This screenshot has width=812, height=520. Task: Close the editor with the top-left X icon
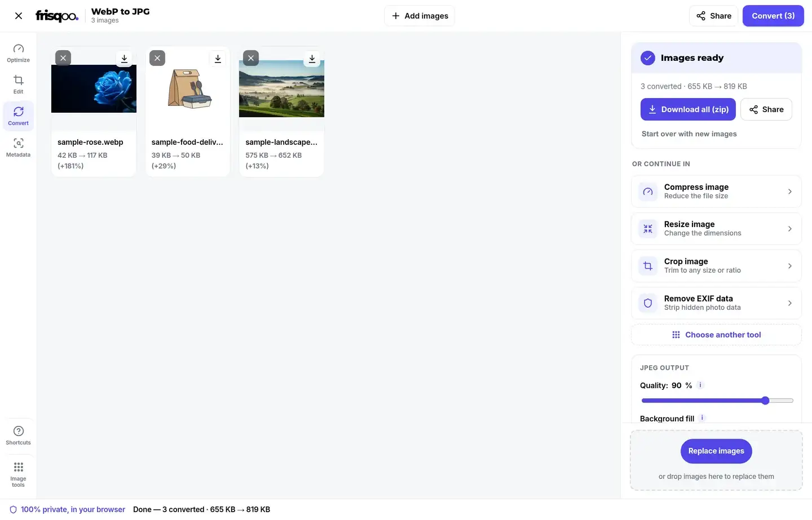coord(19,16)
